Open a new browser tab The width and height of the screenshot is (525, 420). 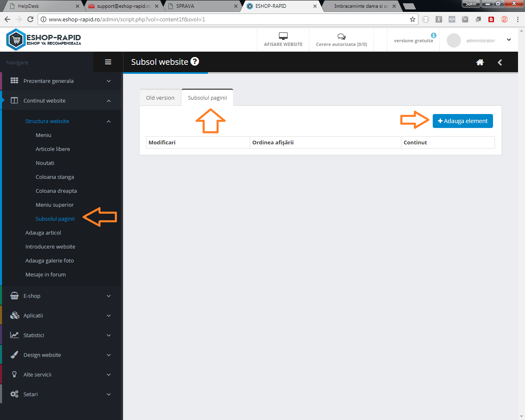tap(409, 7)
